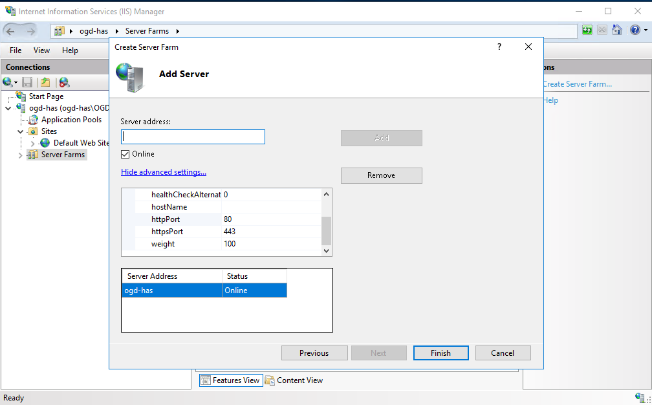The height and width of the screenshot is (405, 652).
Task: Click the stop icon in toolbar
Action: click(x=602, y=30)
